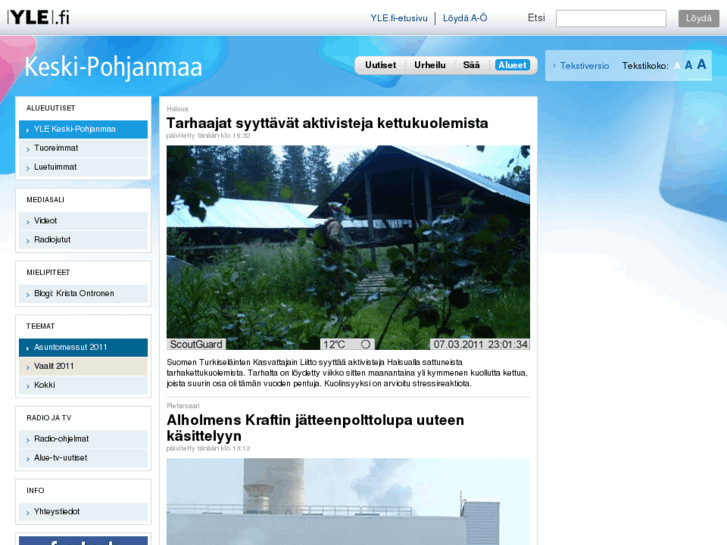Click the 'päivitetty tänään klo 15:32' timestamp
This screenshot has width=727, height=545.
click(208, 136)
